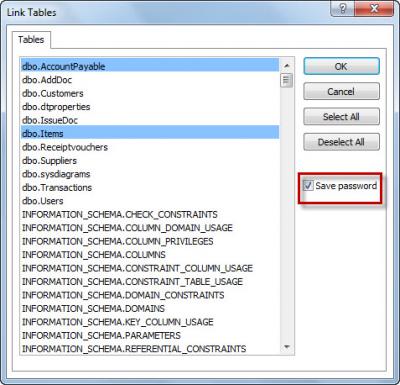Viewport: 400px width, 385px height.
Task: Select dbo.sysdiagrams table
Action: pos(150,174)
